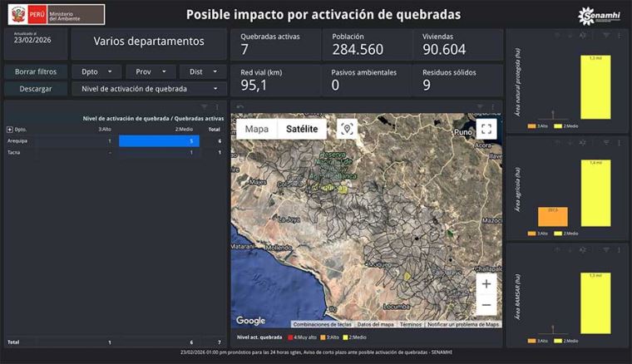Toggle fullscreen view on the map

coord(486,129)
